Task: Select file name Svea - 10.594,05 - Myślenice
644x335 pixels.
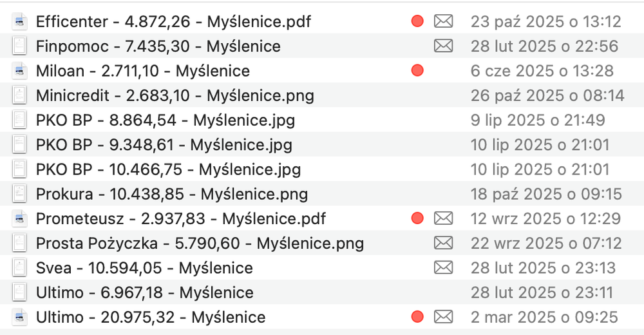Action: [144, 269]
